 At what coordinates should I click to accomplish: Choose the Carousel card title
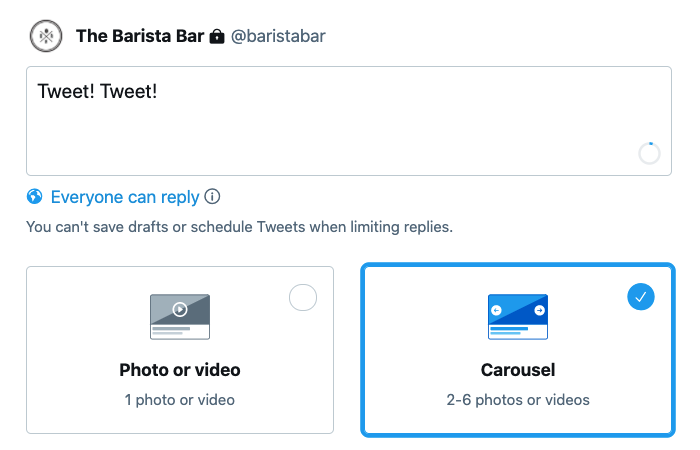(518, 370)
